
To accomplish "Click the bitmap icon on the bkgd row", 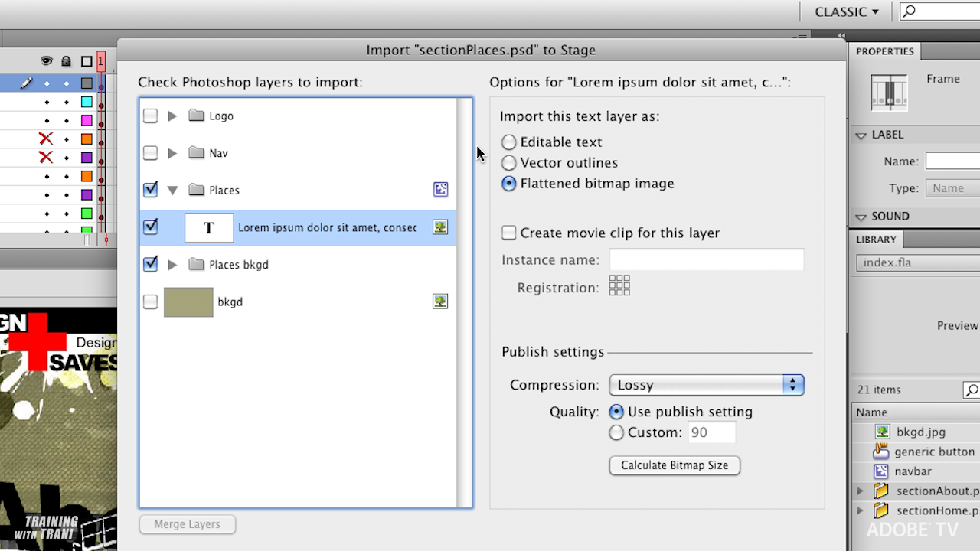I will pos(440,302).
